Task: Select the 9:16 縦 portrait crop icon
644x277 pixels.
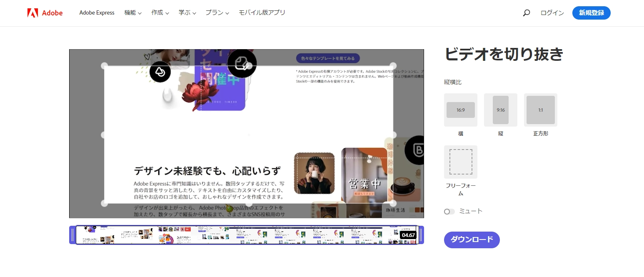Action: 500,110
